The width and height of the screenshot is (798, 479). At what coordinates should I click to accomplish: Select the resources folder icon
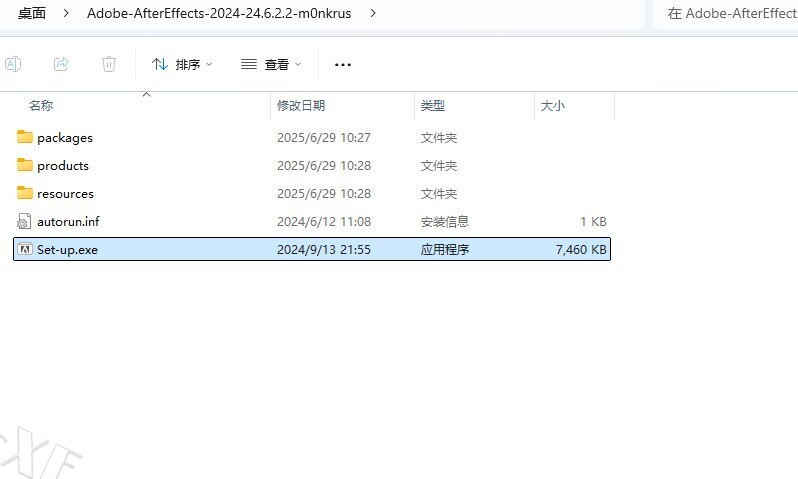(24, 193)
